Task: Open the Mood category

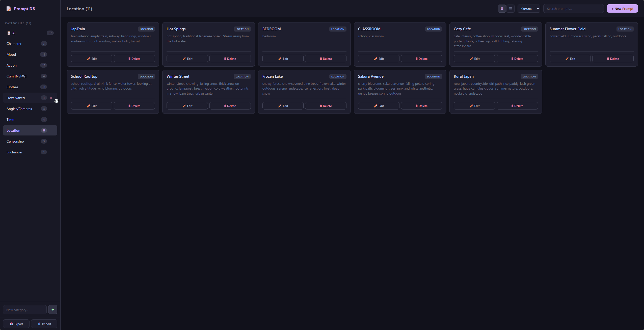Action: 30,54
